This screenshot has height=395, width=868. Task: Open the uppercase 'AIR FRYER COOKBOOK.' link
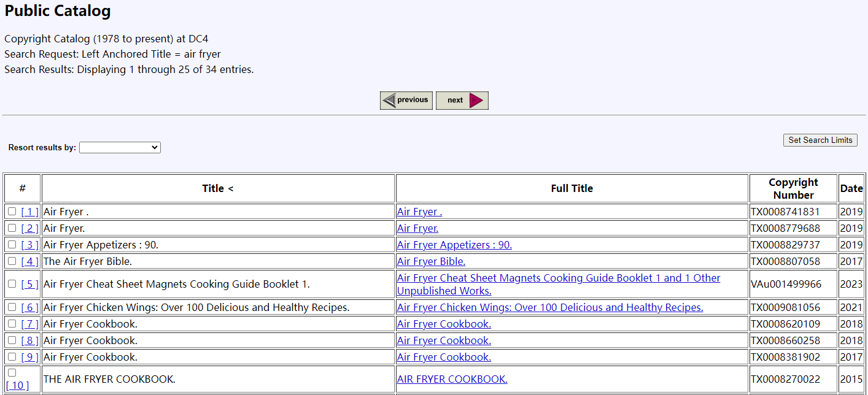tap(452, 379)
